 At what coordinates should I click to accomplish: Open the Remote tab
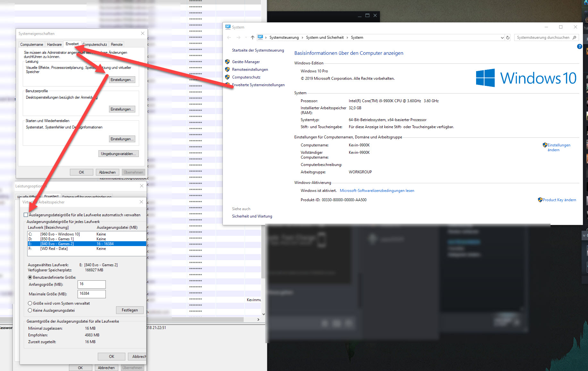pyautogui.click(x=117, y=45)
